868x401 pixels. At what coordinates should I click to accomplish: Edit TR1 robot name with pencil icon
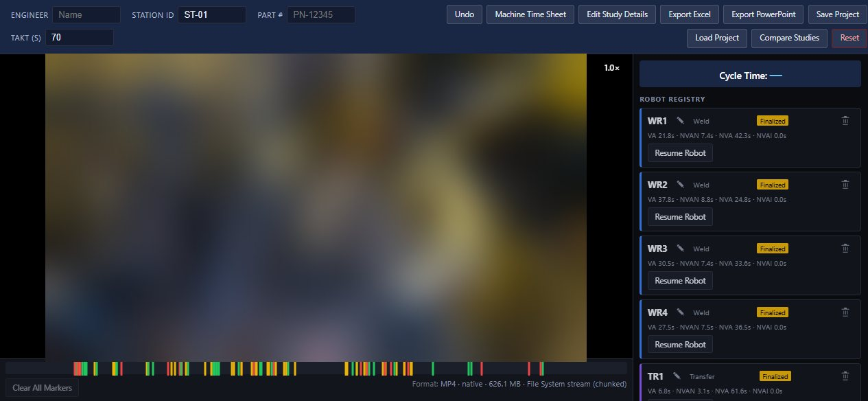(x=677, y=376)
